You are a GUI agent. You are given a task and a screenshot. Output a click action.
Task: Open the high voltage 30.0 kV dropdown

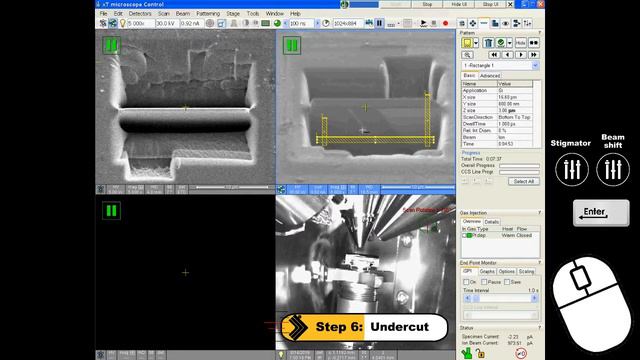pyautogui.click(x=167, y=23)
